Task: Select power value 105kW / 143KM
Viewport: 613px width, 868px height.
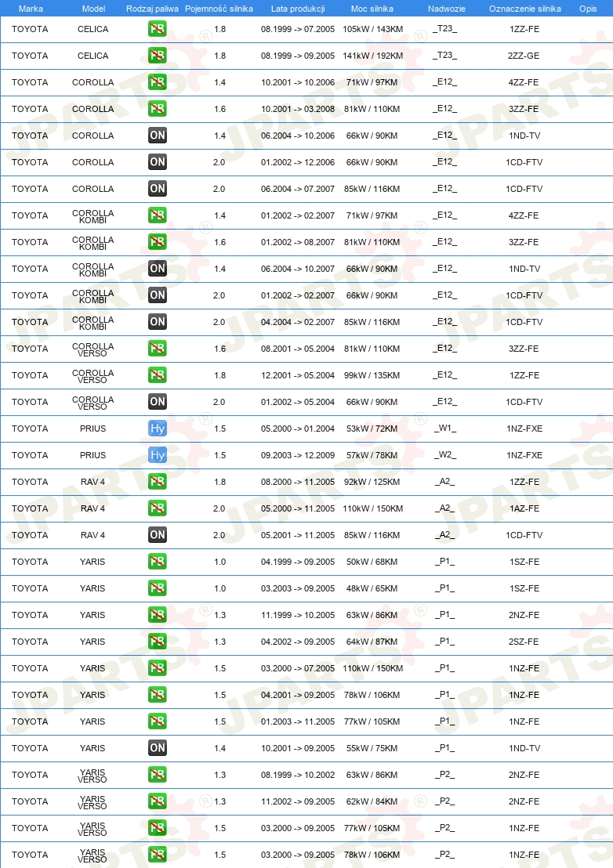Action: click(372, 29)
